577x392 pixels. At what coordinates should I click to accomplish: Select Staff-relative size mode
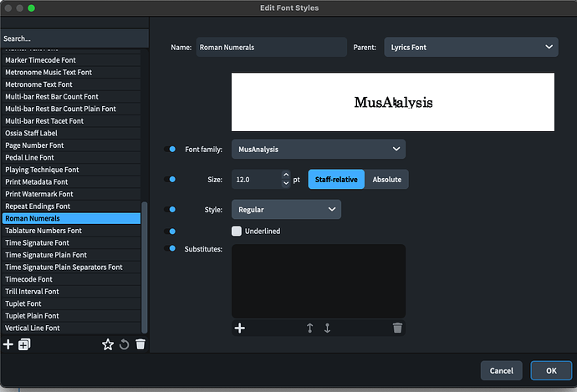(x=336, y=180)
